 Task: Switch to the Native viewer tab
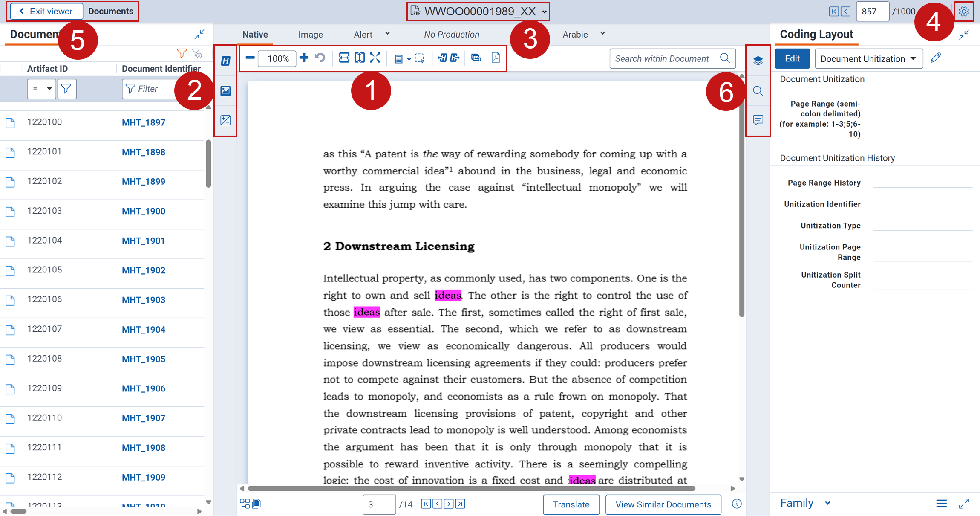(x=255, y=35)
